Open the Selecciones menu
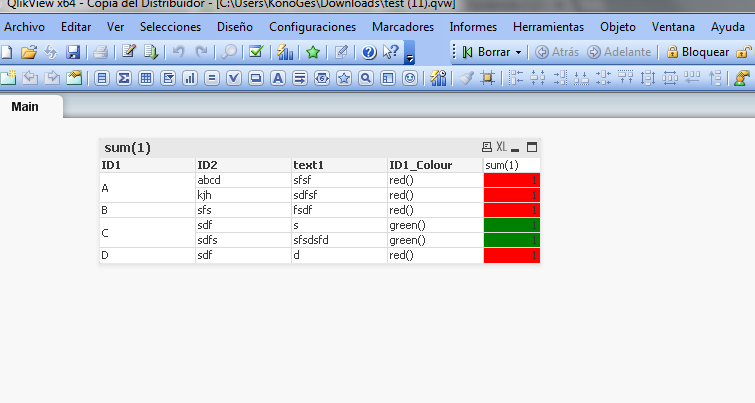The height and width of the screenshot is (403, 755). point(170,27)
